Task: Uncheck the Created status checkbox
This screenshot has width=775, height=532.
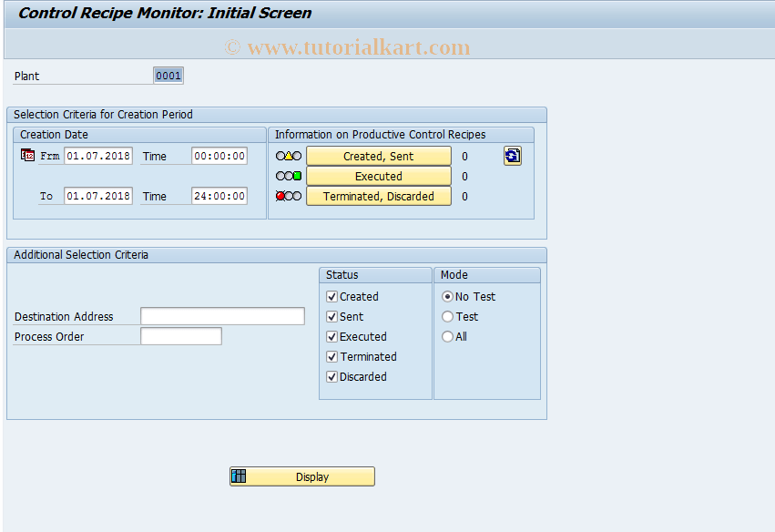Action: pos(331,296)
